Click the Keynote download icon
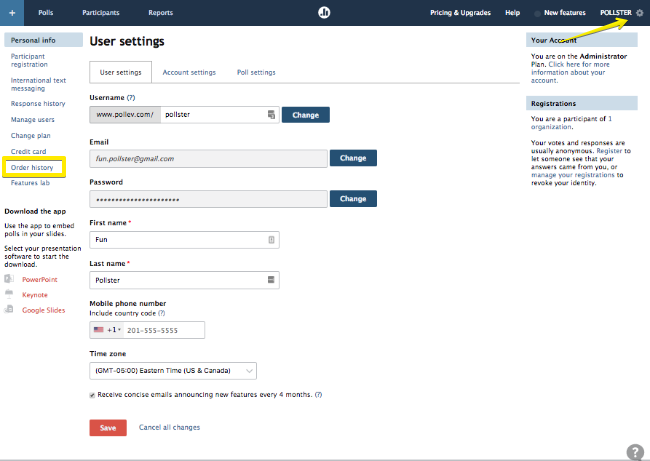This screenshot has height=461, width=650. point(9,294)
